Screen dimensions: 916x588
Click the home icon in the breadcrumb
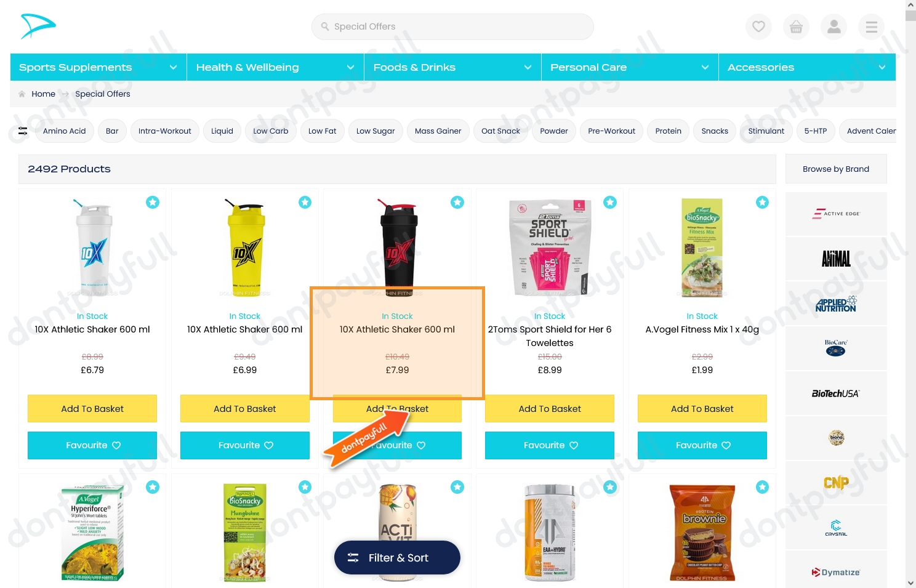(x=22, y=94)
